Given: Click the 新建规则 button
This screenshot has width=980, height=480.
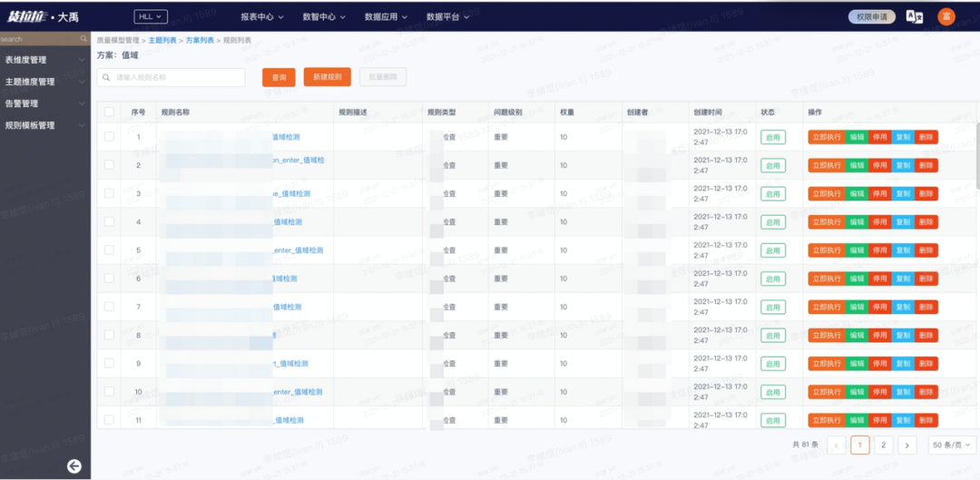Looking at the screenshot, I should (327, 77).
